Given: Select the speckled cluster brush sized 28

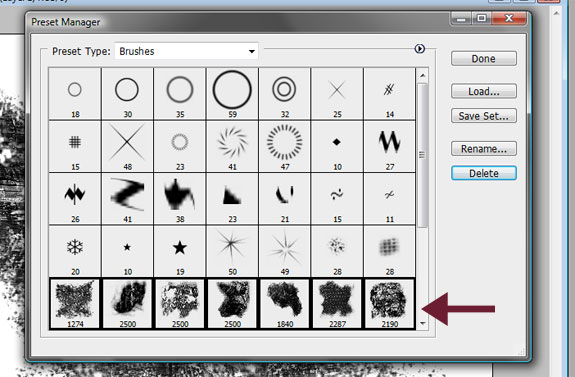Looking at the screenshot, I should click(x=337, y=251).
